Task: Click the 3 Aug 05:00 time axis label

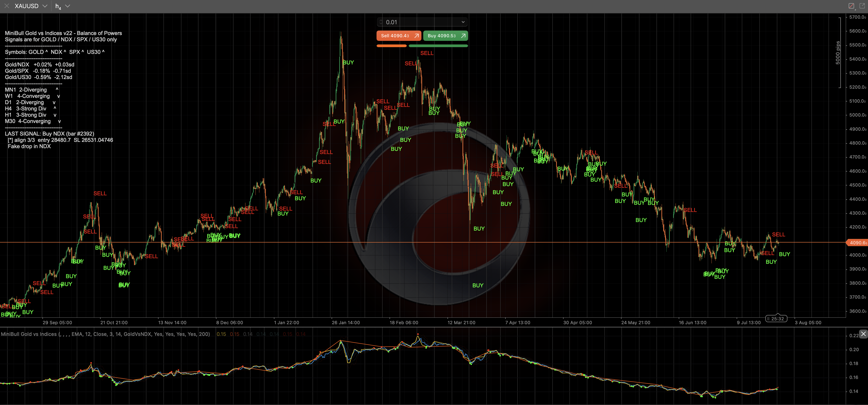Action: pos(808,322)
